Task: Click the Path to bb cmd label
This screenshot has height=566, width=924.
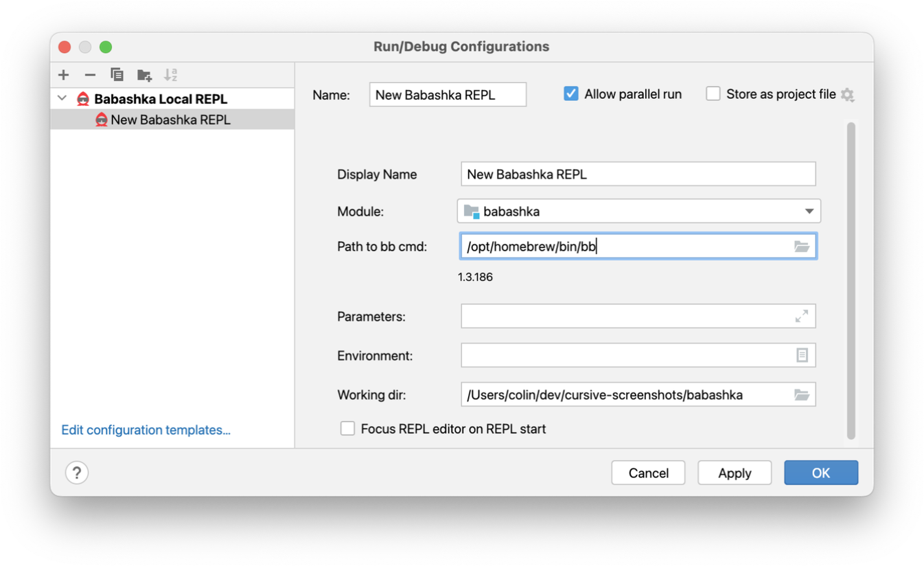Action: pos(382,247)
